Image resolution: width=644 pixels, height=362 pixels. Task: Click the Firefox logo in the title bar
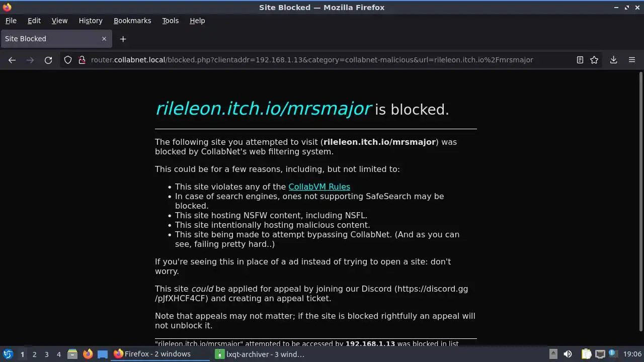pyautogui.click(x=7, y=7)
